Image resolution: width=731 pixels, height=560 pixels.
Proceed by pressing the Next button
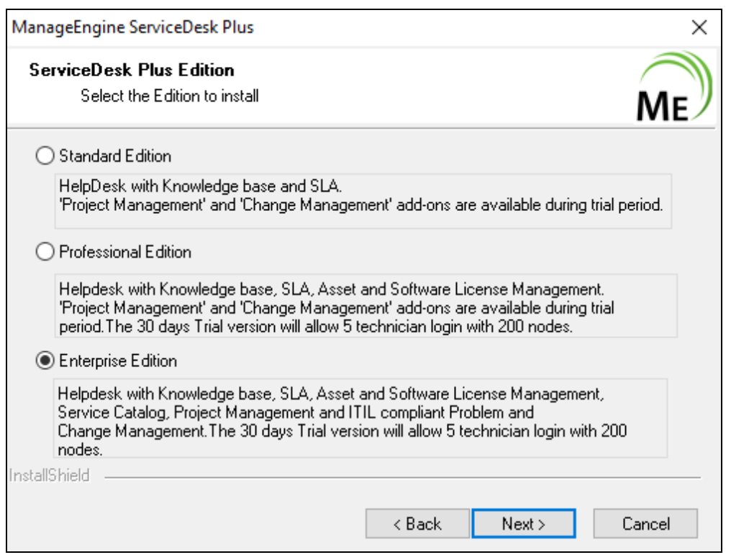pyautogui.click(x=523, y=524)
